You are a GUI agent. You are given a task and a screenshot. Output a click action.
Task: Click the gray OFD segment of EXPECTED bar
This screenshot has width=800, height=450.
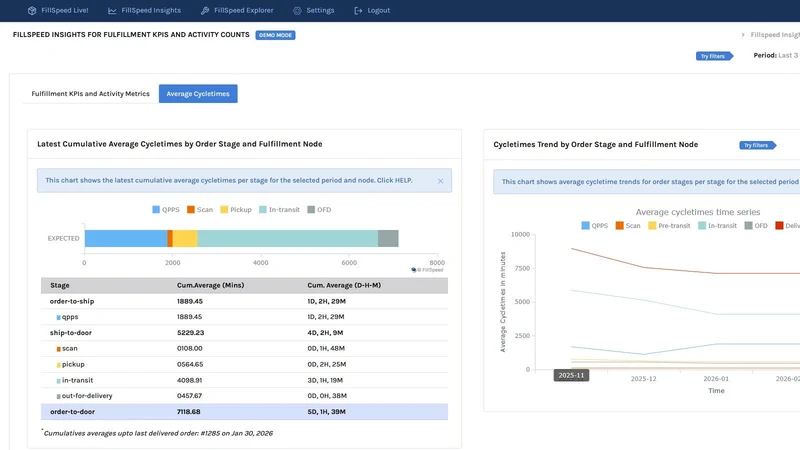click(x=388, y=238)
